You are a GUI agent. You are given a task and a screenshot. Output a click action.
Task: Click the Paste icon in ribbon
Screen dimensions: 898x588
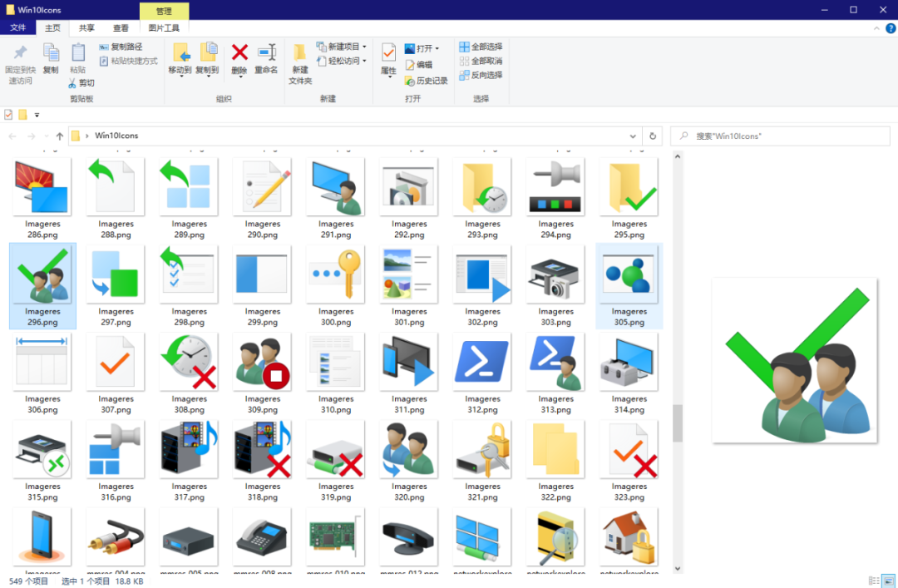(x=78, y=53)
